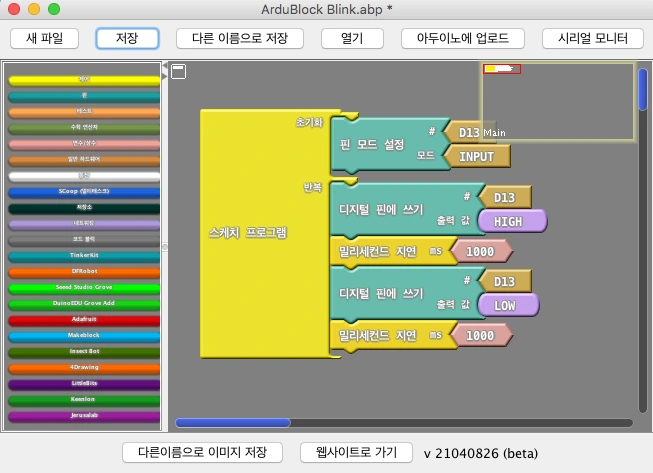Open the DuinoEDU Grove Add drawer

[x=84, y=304]
